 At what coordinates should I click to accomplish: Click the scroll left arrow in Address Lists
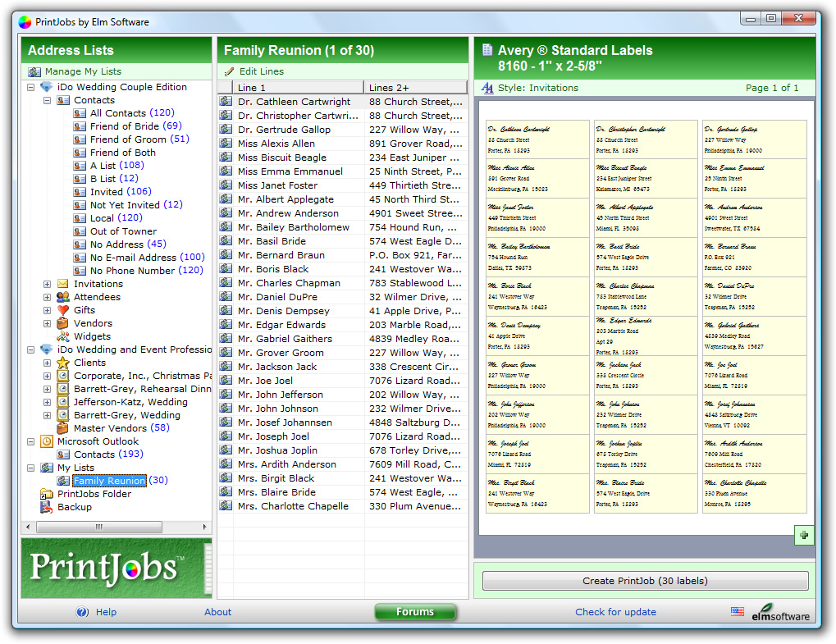[28, 527]
